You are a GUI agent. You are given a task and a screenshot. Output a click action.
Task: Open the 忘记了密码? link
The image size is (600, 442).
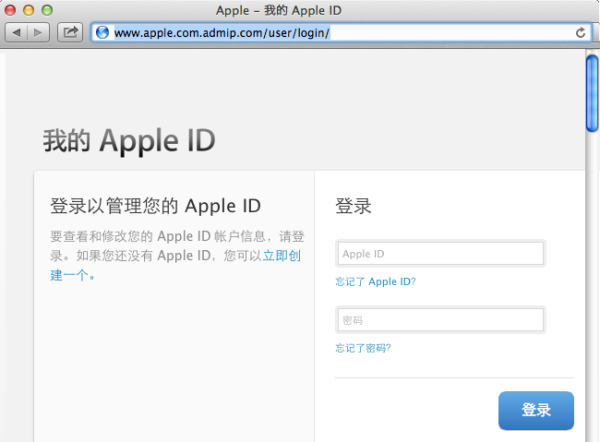pyautogui.click(x=363, y=348)
